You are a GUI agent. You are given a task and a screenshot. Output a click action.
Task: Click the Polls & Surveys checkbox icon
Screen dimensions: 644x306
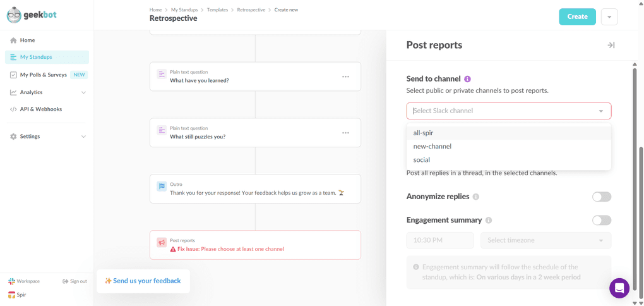[13, 75]
